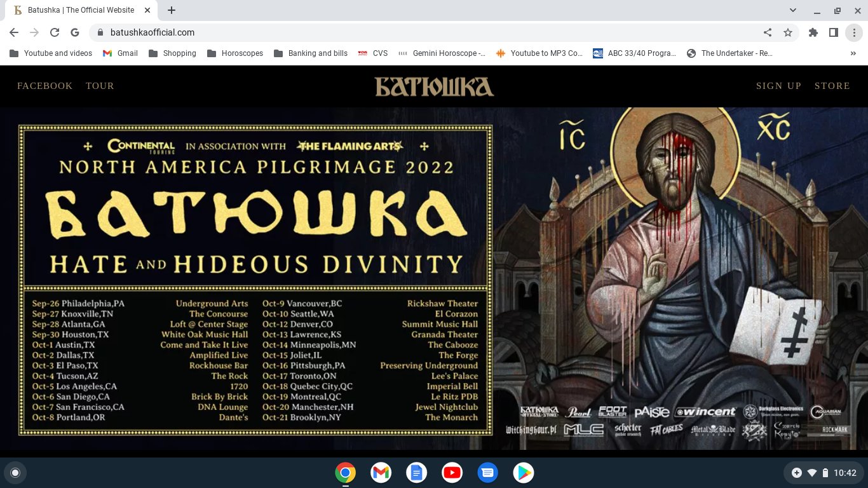This screenshot has width=868, height=488.
Task: Open the ABC 33/40 bookmark
Action: [635, 53]
